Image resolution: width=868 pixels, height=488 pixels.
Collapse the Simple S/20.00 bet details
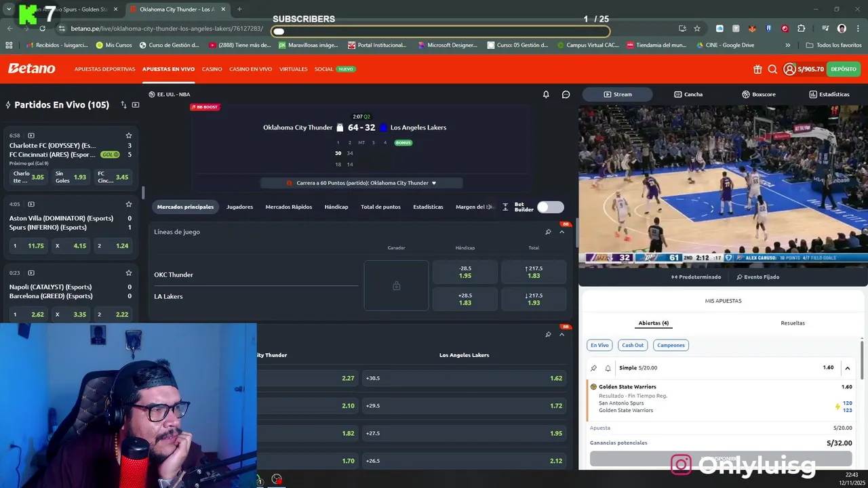pos(848,368)
